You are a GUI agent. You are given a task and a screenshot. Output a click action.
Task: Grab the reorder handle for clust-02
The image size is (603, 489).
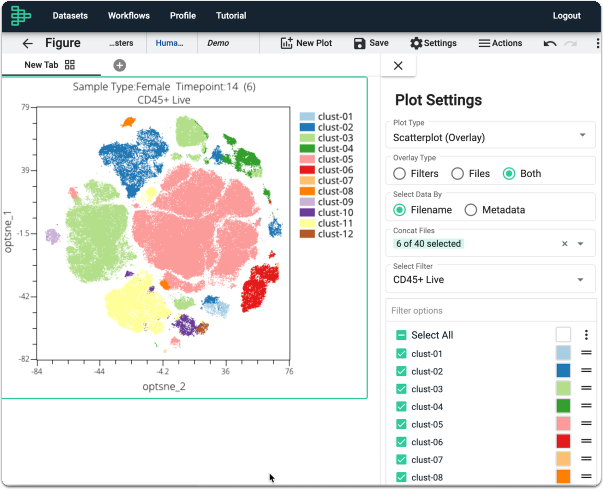[x=586, y=370]
